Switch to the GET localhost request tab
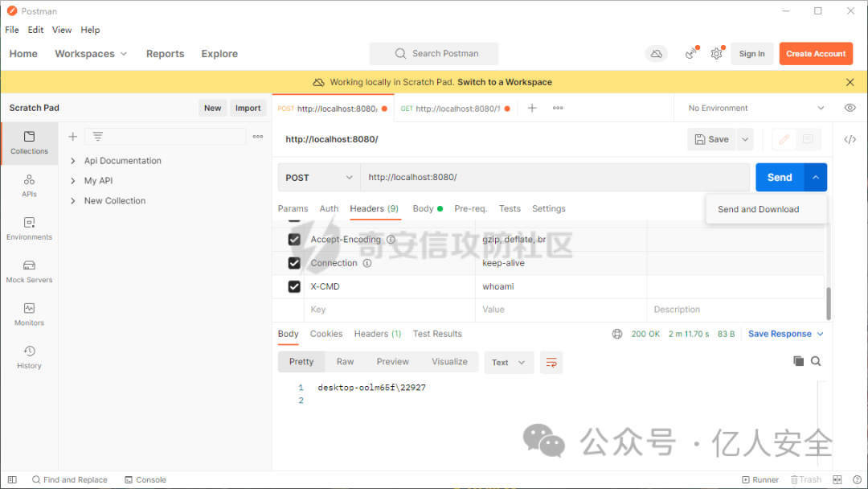 (456, 109)
